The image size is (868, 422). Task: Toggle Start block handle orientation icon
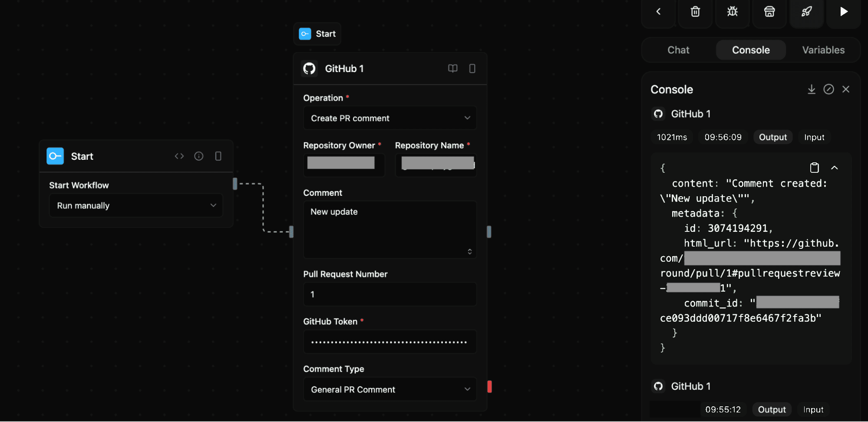[x=218, y=156]
